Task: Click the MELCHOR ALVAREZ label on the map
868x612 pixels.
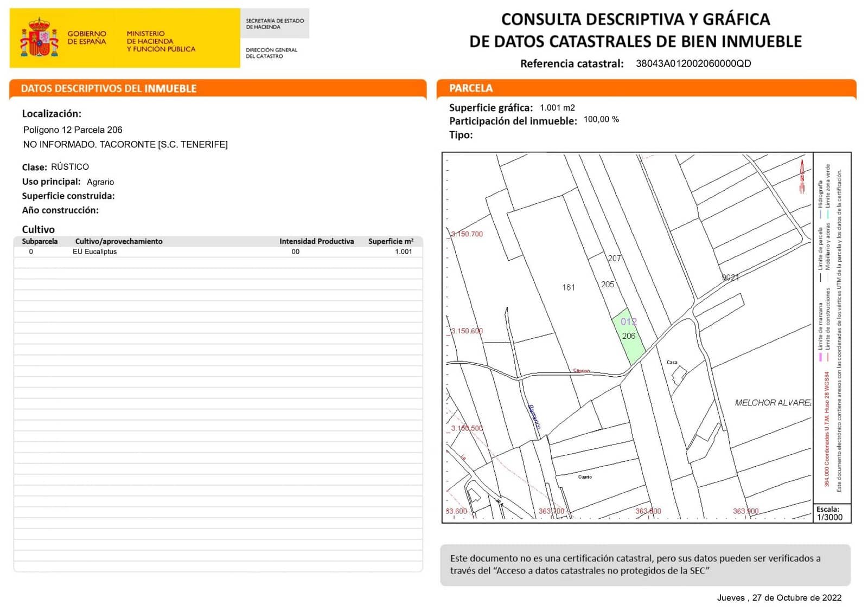Action: (x=773, y=403)
